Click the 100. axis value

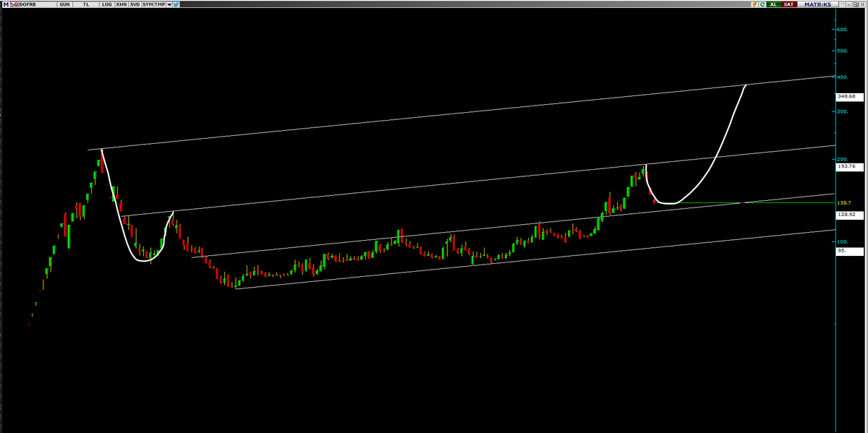842,241
